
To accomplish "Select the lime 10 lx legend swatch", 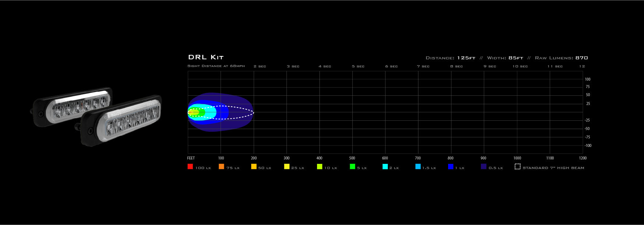I will click(x=320, y=166).
